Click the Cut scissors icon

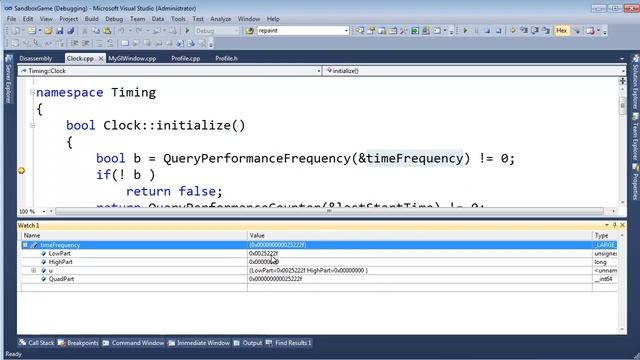85,31
